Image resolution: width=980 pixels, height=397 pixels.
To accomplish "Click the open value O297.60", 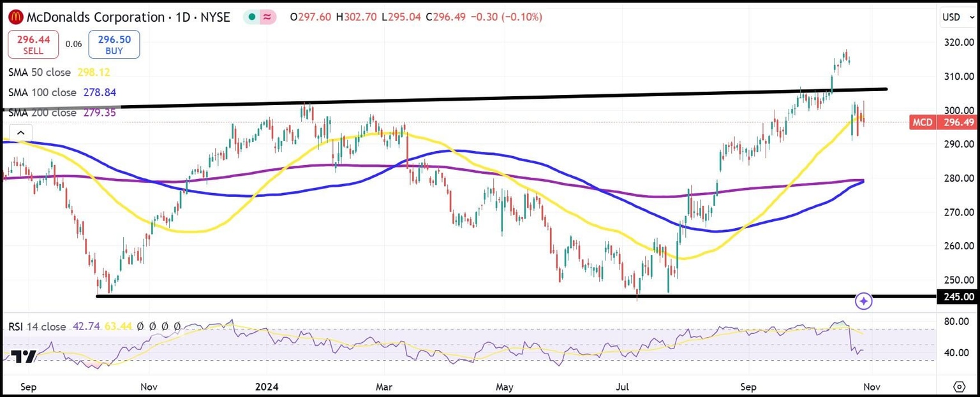I will pos(311,17).
